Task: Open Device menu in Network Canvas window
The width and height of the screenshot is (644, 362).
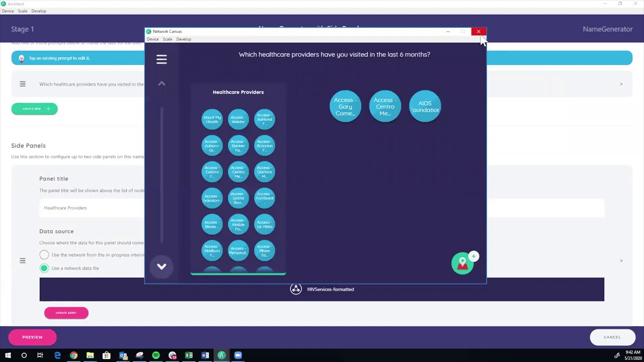Action: (152, 39)
